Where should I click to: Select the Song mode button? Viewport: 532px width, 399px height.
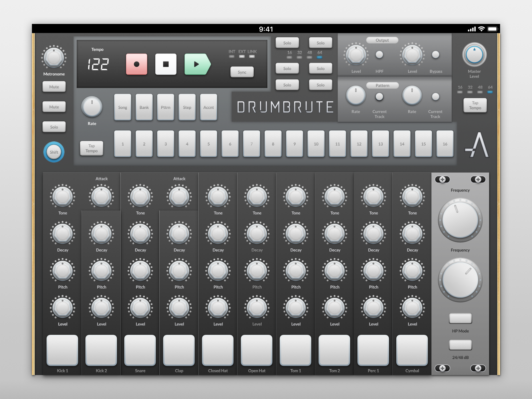pyautogui.click(x=123, y=107)
